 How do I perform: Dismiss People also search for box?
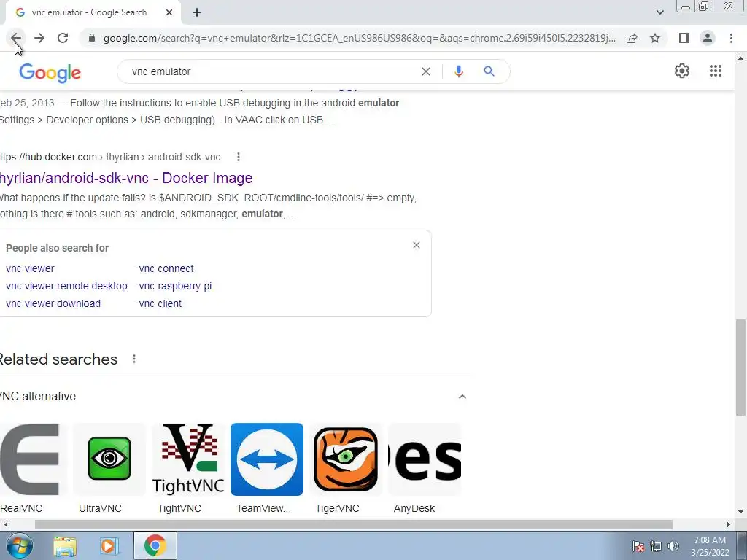click(x=417, y=245)
